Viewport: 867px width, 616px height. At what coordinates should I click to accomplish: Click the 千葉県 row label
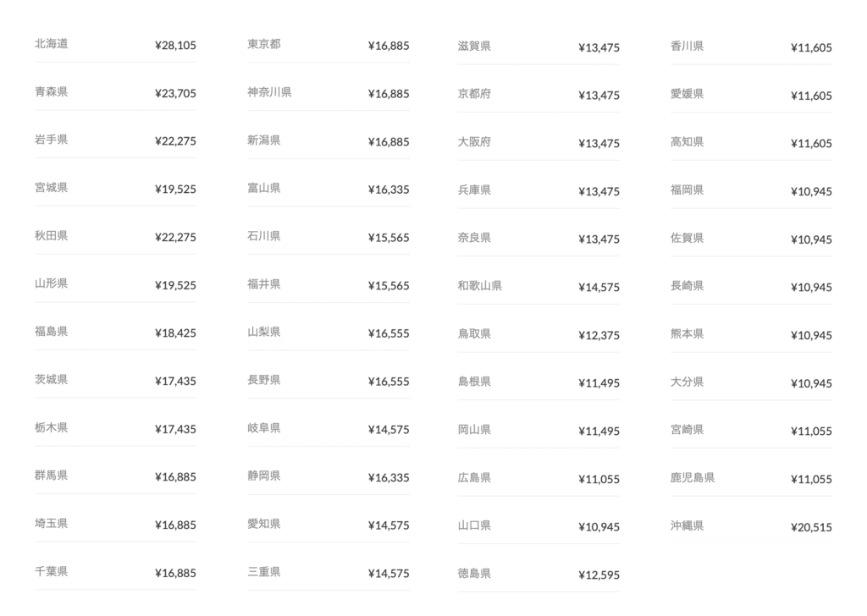pyautogui.click(x=52, y=571)
